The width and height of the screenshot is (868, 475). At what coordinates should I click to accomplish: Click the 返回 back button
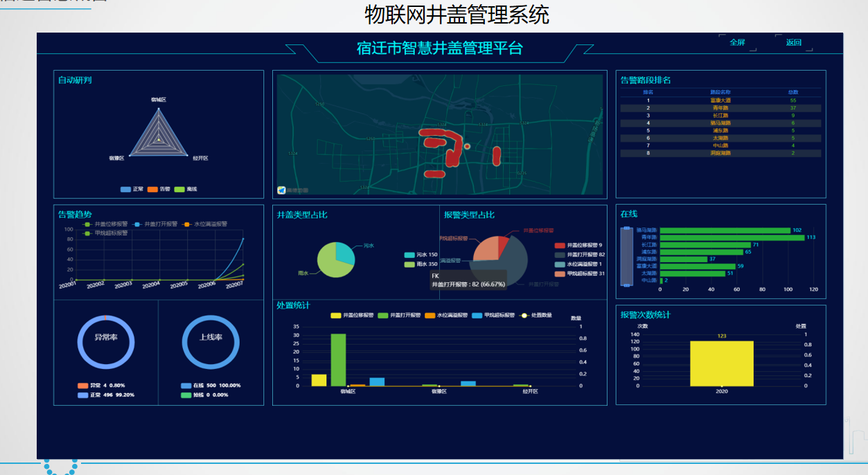click(793, 43)
